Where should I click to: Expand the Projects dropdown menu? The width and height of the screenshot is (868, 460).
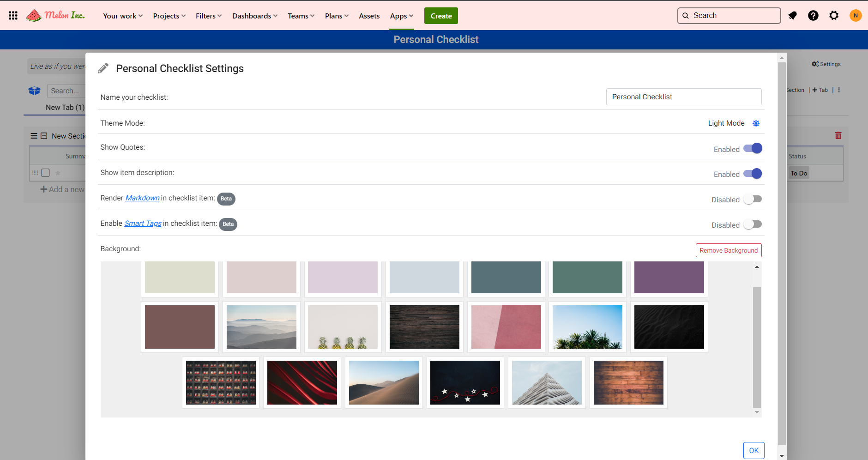169,16
